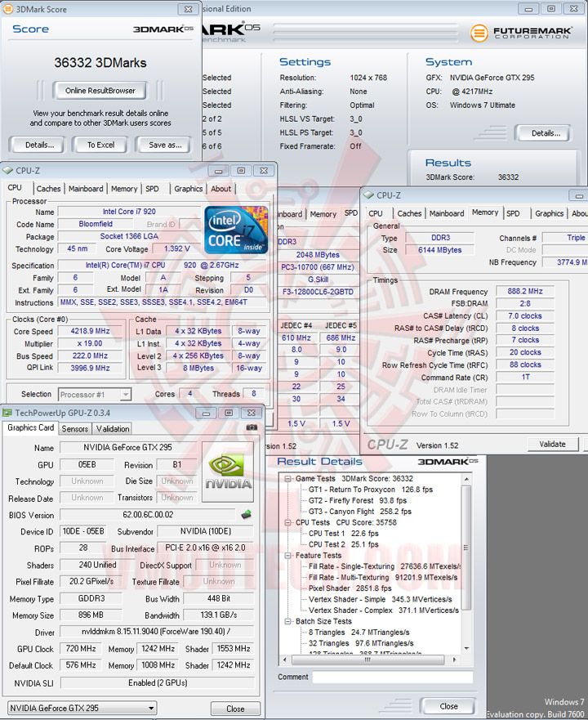Select Vertex Shader - Simple row
588x720 pixels.
pos(380,599)
